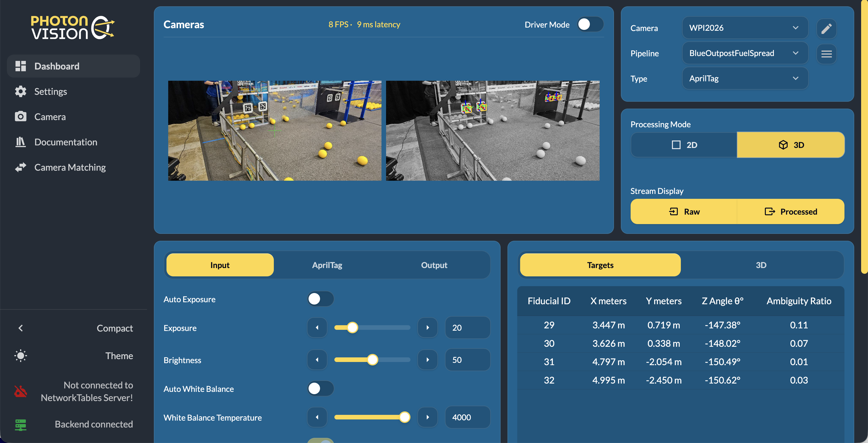Enable the Auto Exposure switch
The height and width of the screenshot is (443, 868).
coord(320,299)
